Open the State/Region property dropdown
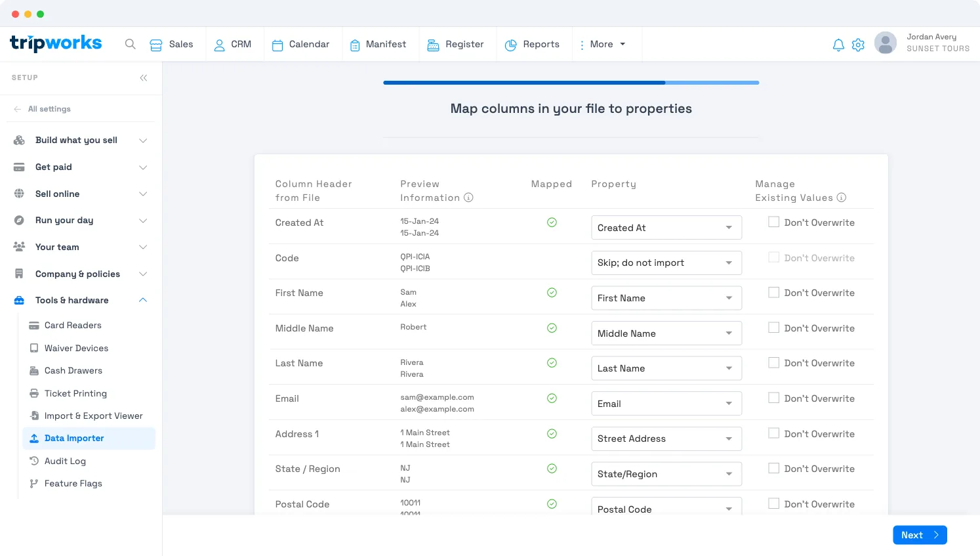Screen dimensions: 980x556 tap(666, 474)
